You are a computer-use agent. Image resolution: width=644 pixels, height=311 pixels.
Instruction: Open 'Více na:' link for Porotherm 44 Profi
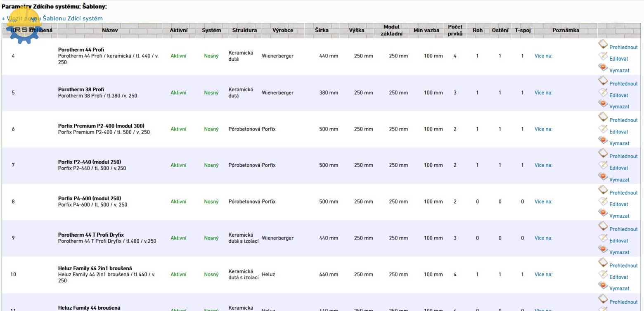coord(543,56)
